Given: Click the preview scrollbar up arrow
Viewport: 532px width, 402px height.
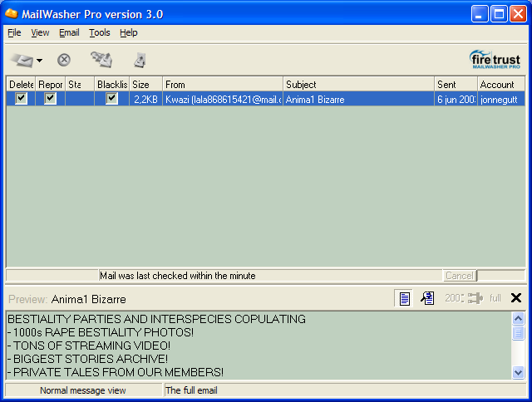Looking at the screenshot, I should tap(518, 319).
